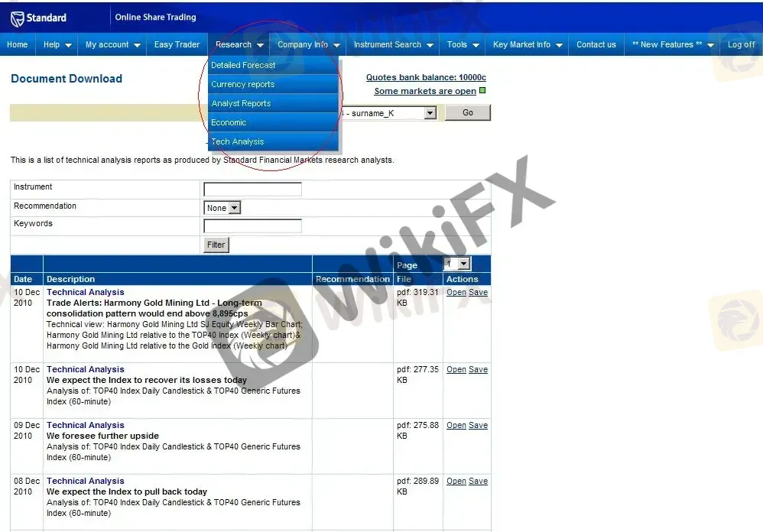The image size is (763, 532).
Task: Click Quotes bank balance link
Action: pos(426,78)
